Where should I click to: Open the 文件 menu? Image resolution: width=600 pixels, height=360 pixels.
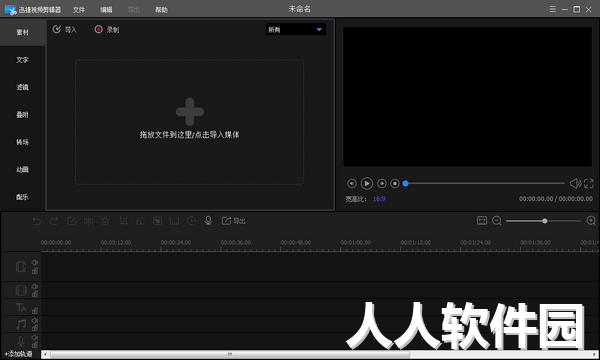click(79, 10)
